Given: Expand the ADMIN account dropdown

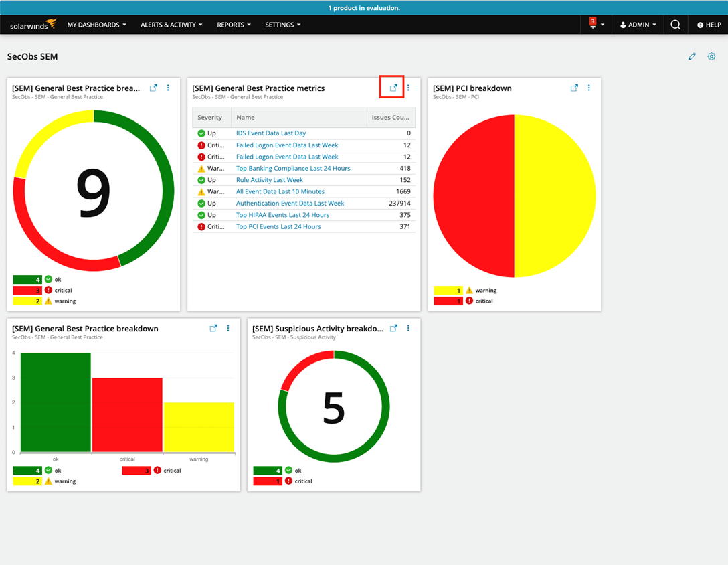Looking at the screenshot, I should tap(638, 25).
